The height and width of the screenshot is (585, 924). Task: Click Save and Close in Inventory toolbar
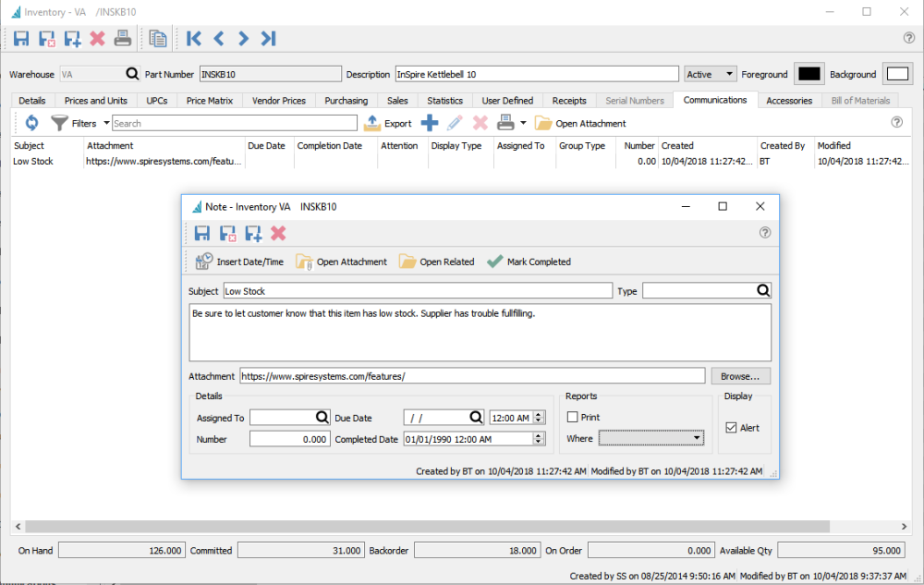point(46,39)
